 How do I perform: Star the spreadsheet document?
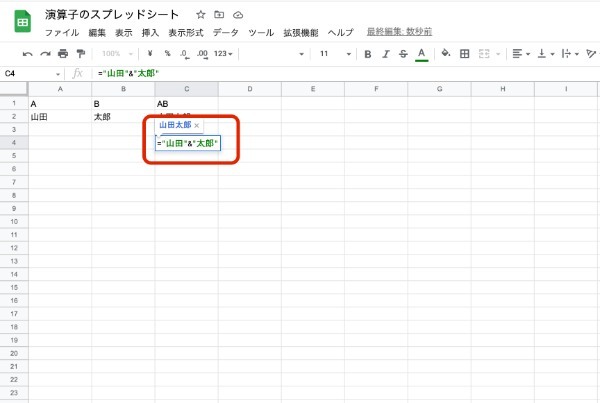click(201, 15)
